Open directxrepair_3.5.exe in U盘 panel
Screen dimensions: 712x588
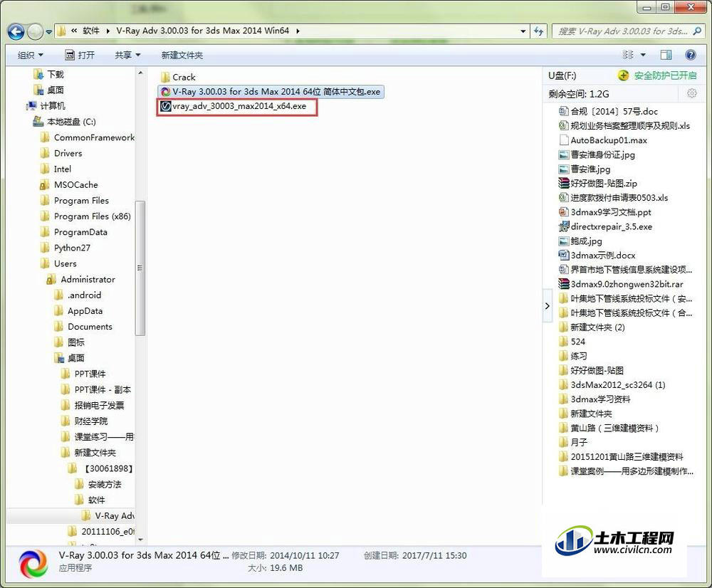[605, 226]
